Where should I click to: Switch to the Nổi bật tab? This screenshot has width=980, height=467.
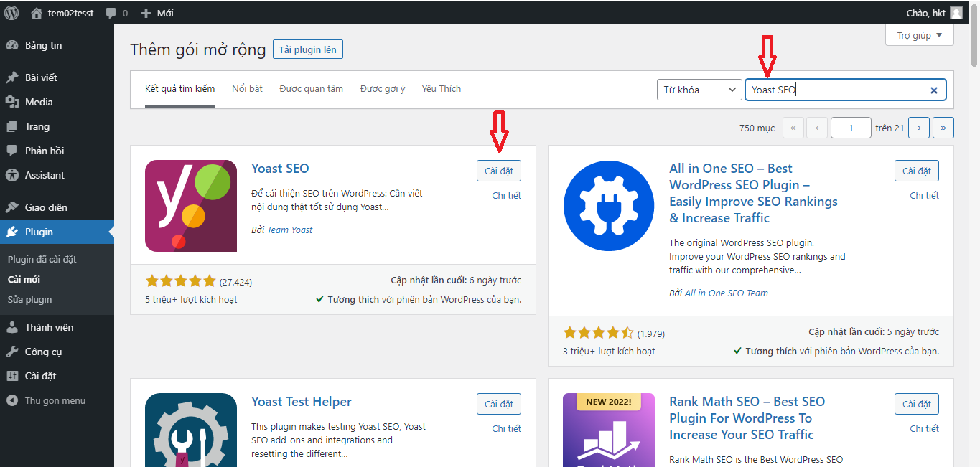(x=247, y=89)
